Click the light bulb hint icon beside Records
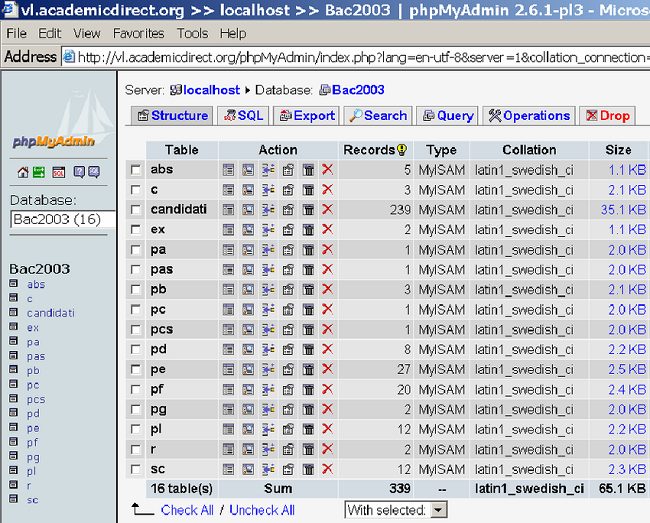650x523 pixels. click(402, 150)
